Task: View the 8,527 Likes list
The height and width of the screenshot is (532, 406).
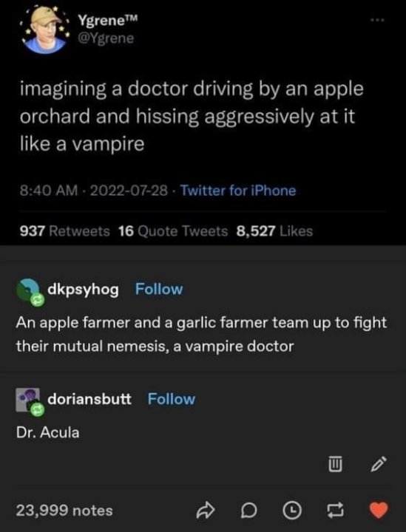Action: [x=274, y=231]
